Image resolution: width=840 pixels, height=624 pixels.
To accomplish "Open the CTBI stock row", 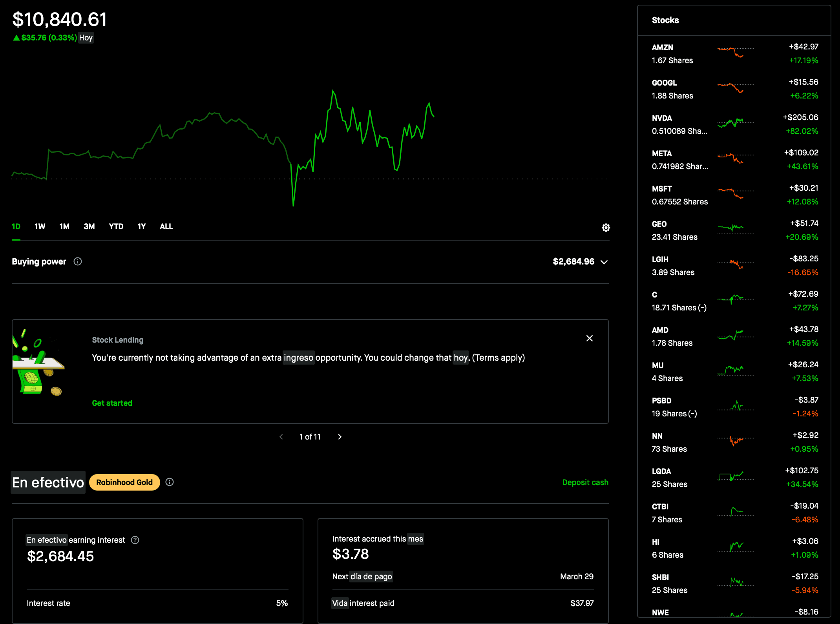I will [x=734, y=513].
